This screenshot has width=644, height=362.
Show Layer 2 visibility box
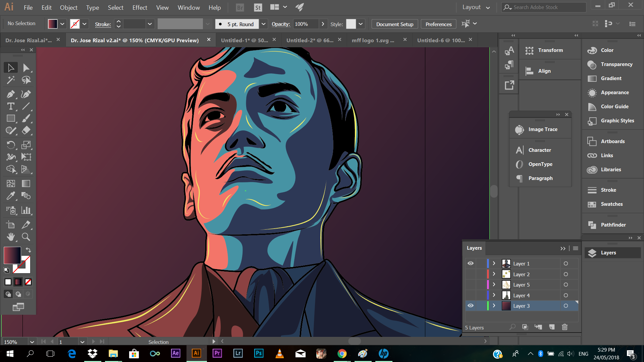pos(471,274)
